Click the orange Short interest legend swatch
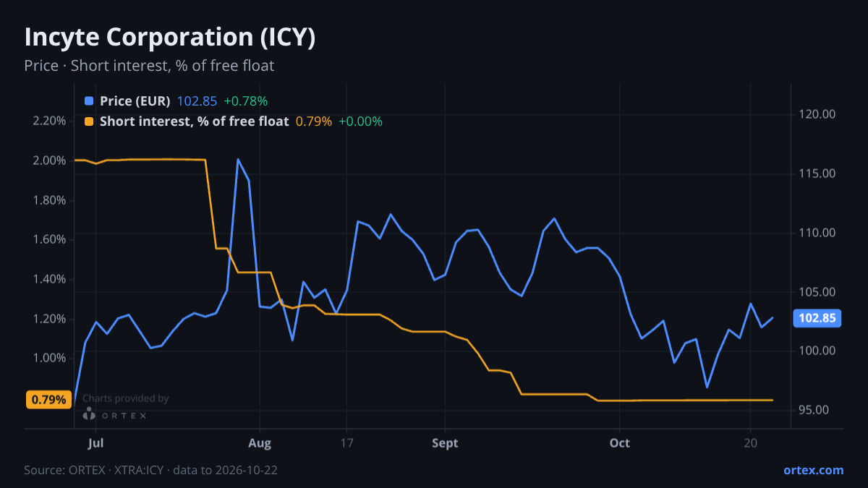 coord(89,121)
